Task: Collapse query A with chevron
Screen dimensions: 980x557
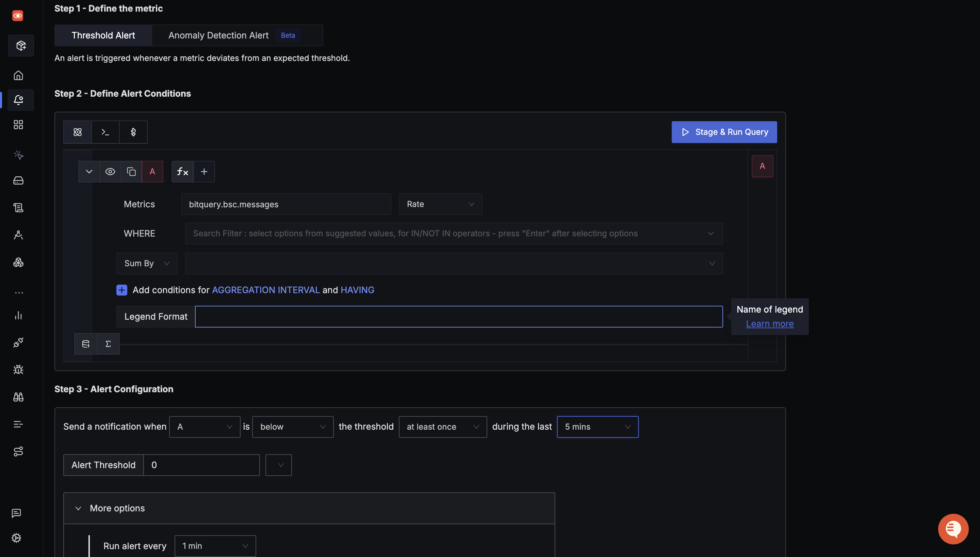Action: pyautogui.click(x=89, y=172)
